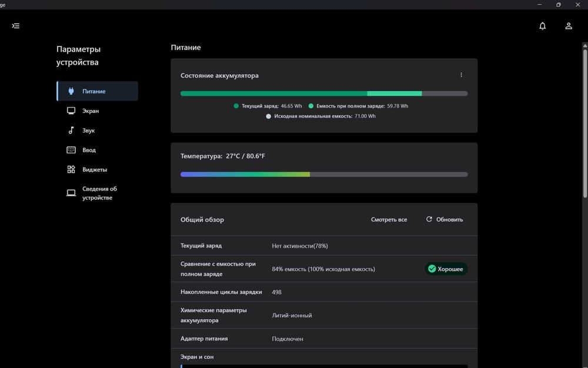Click the Температура 27°C / 80.6°F text

click(x=222, y=156)
